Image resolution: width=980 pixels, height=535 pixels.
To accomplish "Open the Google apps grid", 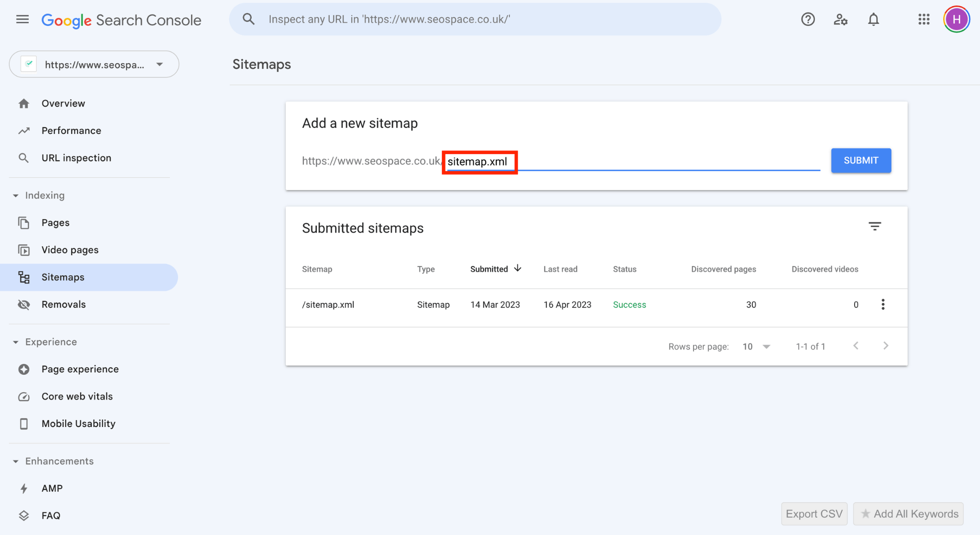I will [x=924, y=19].
